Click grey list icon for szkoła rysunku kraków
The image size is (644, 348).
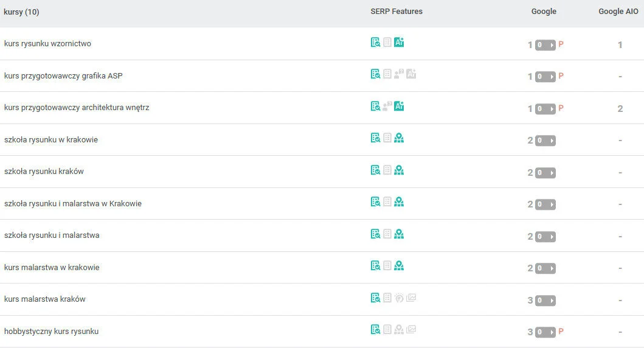coord(387,170)
